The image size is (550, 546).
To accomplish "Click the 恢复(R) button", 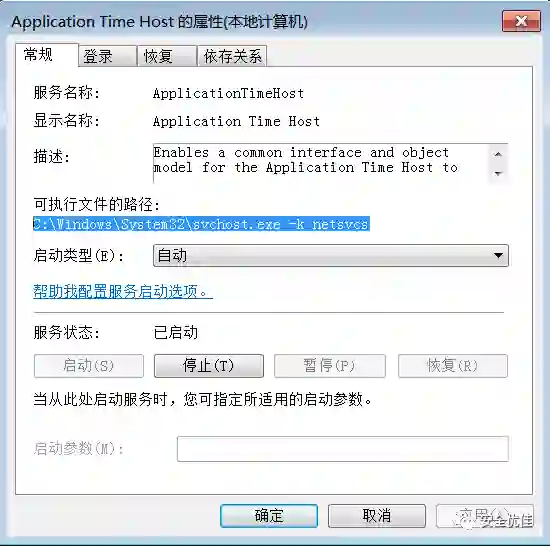I will click(453, 366).
